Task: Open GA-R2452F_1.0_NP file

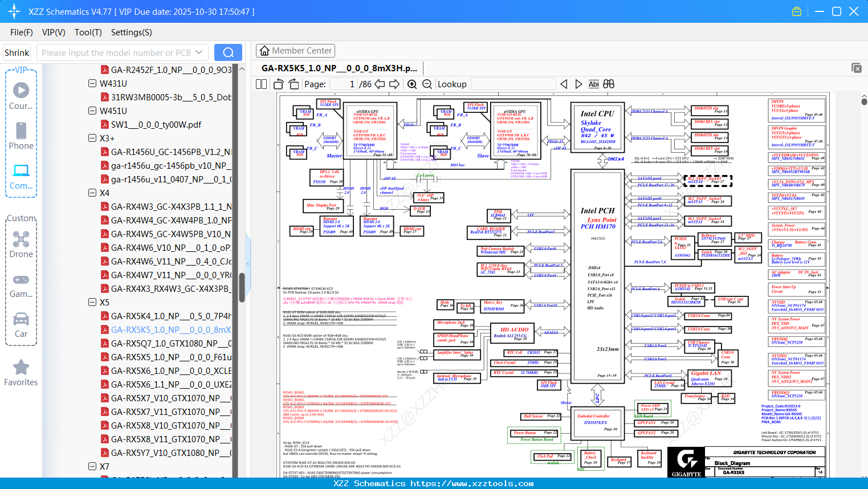Action: tap(171, 70)
